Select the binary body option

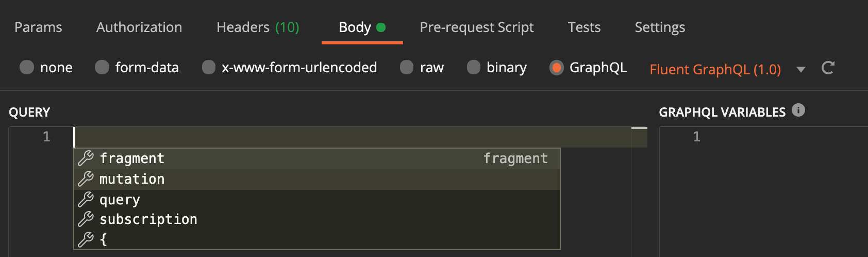click(x=474, y=68)
